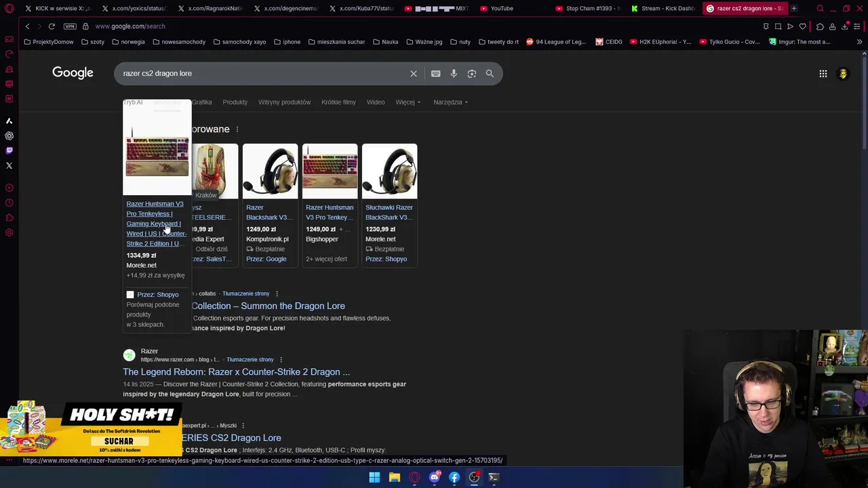Switch to the Grafika search tab
The height and width of the screenshot is (488, 868).
point(201,102)
